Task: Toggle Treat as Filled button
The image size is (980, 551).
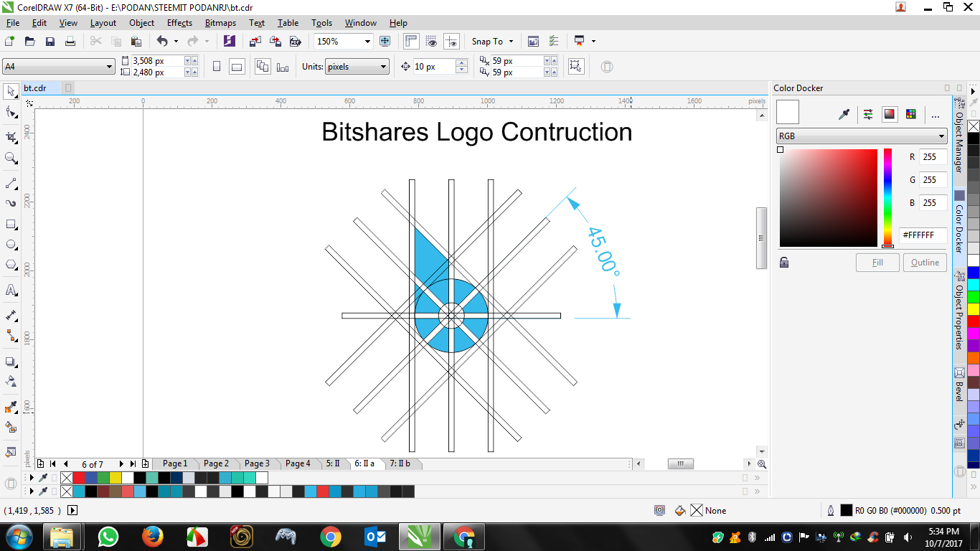Action: click(x=575, y=67)
